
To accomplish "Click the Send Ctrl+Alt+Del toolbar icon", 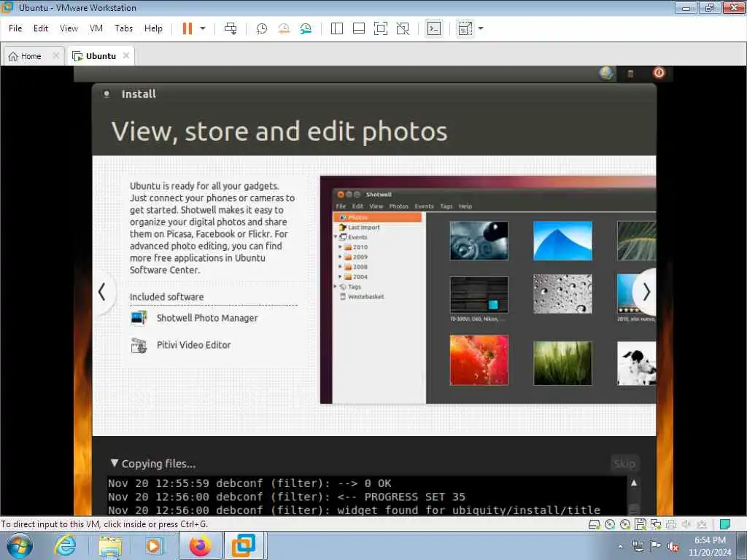I will 231,28.
